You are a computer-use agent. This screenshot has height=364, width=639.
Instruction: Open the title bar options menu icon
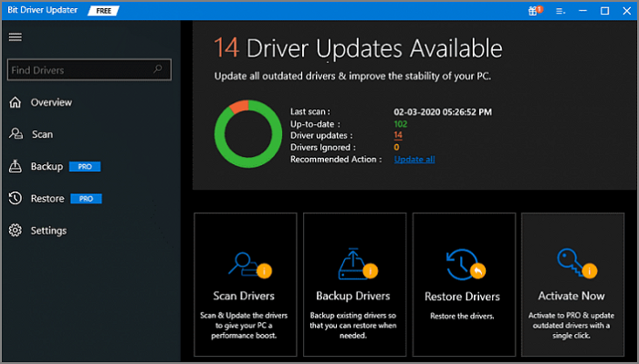click(x=560, y=11)
